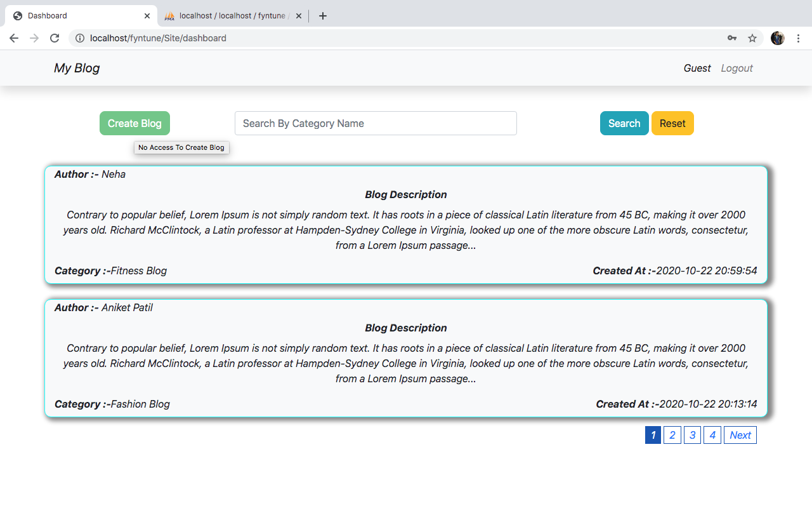The image size is (812, 508).
Task: Reload the dashboard page
Action: click(x=55, y=38)
